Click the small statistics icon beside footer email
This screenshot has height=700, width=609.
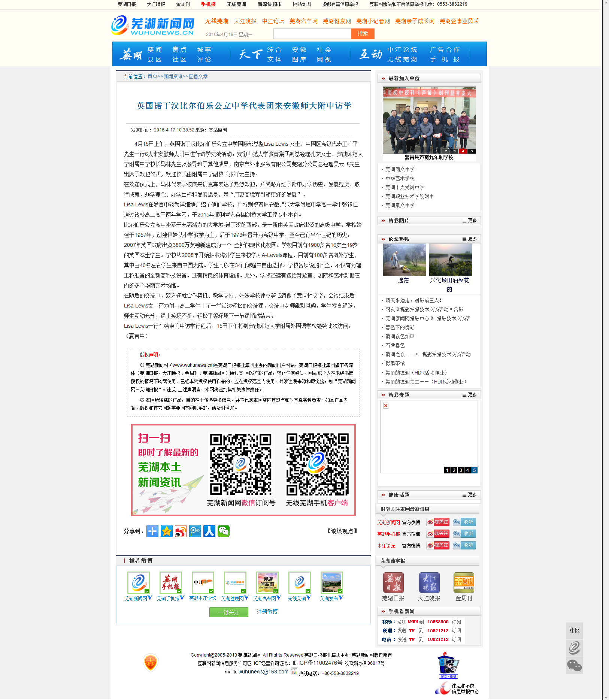click(294, 671)
